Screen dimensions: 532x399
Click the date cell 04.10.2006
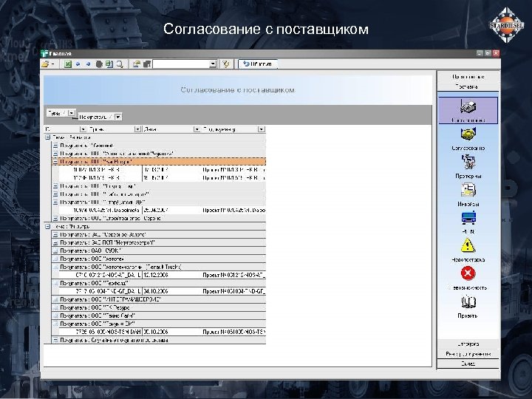click(171, 291)
